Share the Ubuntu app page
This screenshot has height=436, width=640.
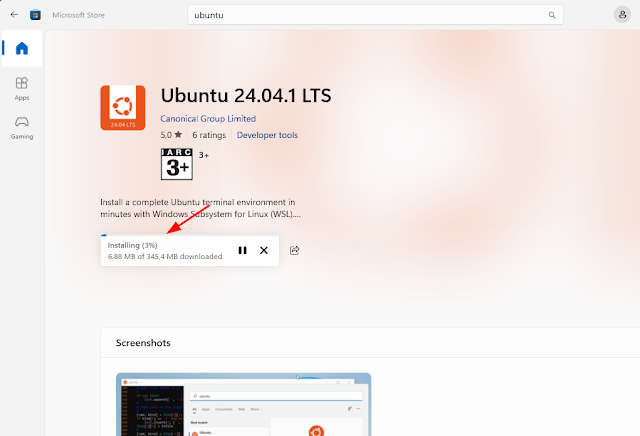(295, 250)
